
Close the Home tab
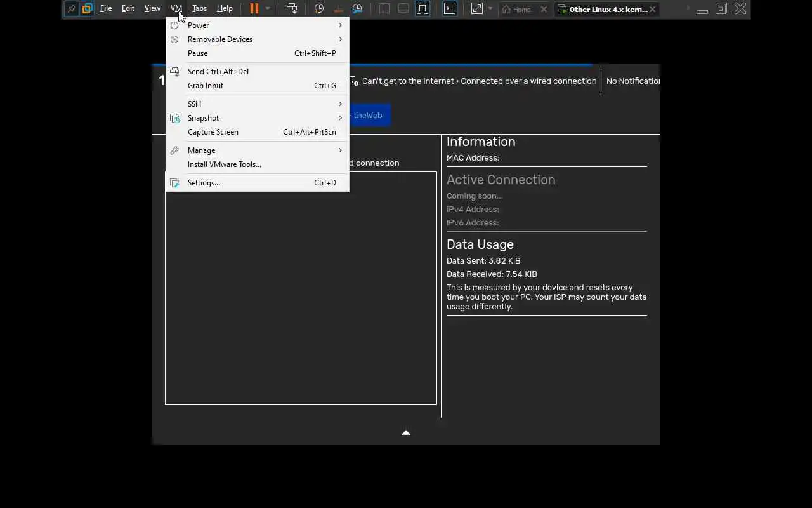pyautogui.click(x=544, y=10)
